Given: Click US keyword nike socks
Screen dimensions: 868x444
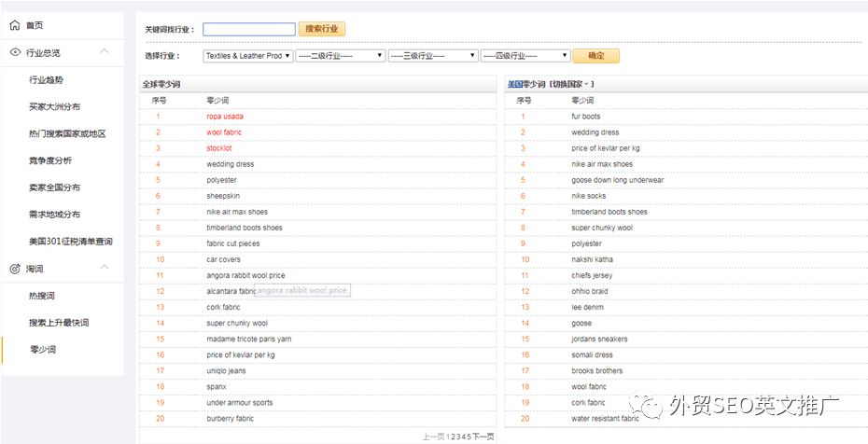Looking at the screenshot, I should click(588, 196).
